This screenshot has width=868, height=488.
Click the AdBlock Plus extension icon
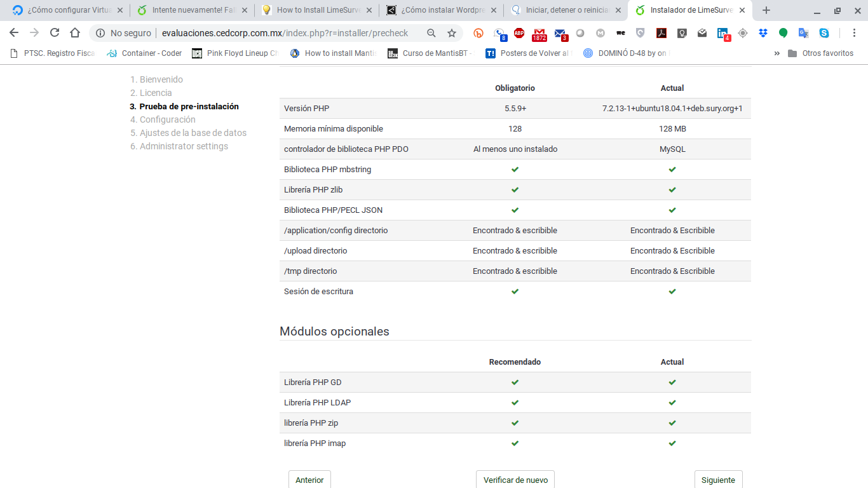(x=519, y=33)
